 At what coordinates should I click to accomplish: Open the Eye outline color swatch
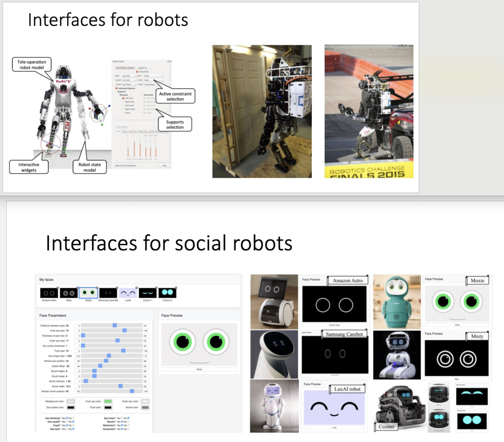coord(71,408)
